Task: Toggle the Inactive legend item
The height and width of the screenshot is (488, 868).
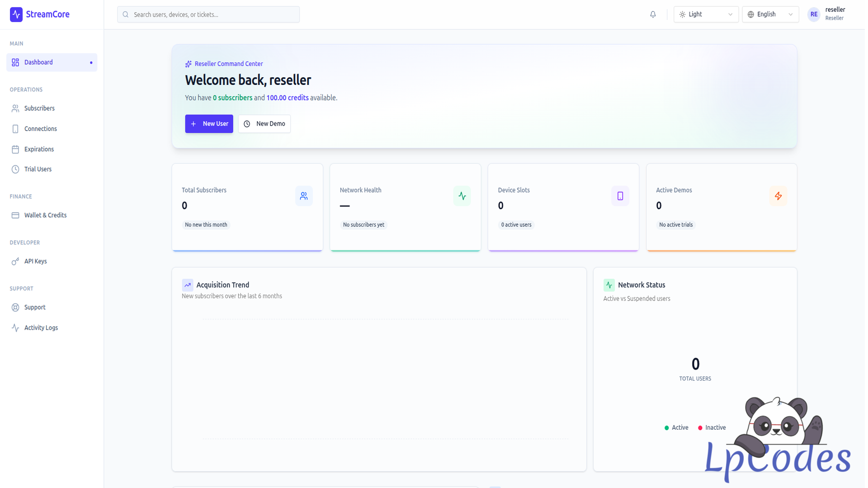Action: click(x=712, y=427)
